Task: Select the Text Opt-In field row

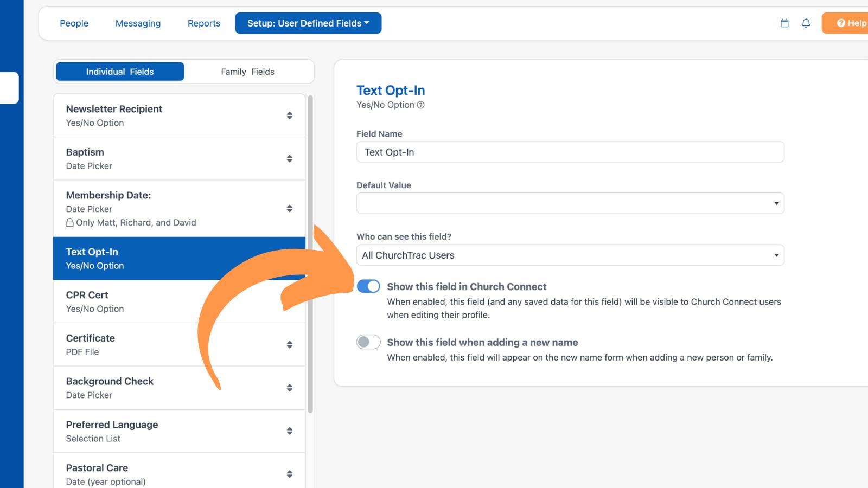Action: pyautogui.click(x=179, y=258)
